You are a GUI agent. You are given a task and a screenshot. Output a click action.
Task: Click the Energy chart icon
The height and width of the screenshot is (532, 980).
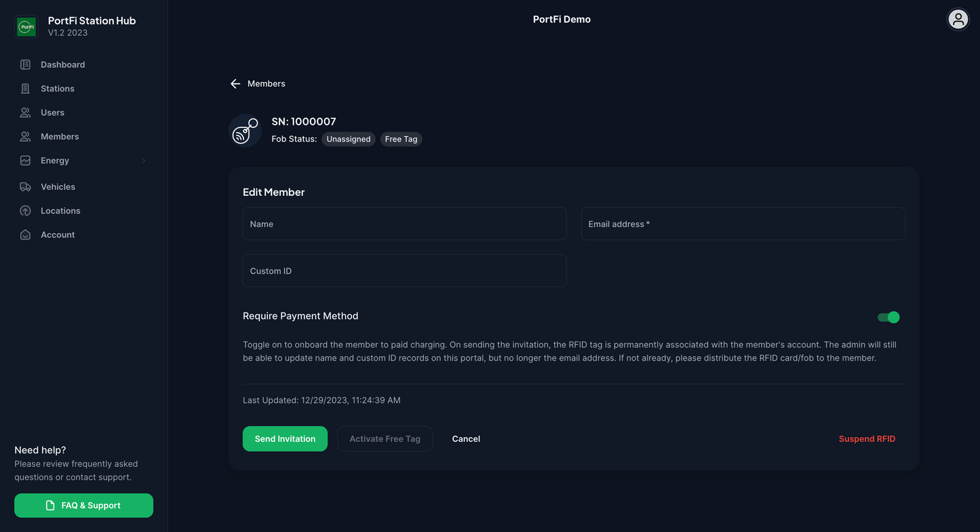pyautogui.click(x=25, y=161)
